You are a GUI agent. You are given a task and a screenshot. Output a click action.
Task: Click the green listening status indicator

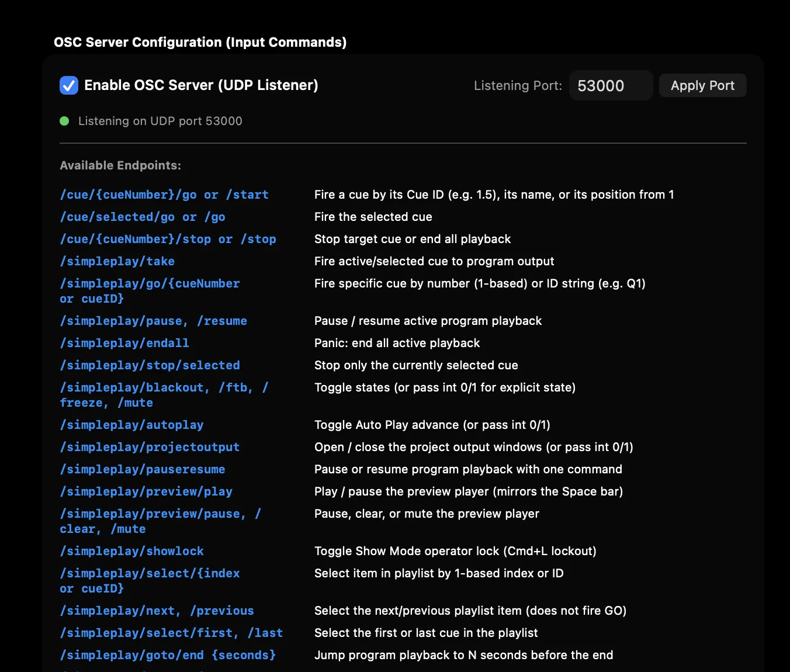(64, 121)
